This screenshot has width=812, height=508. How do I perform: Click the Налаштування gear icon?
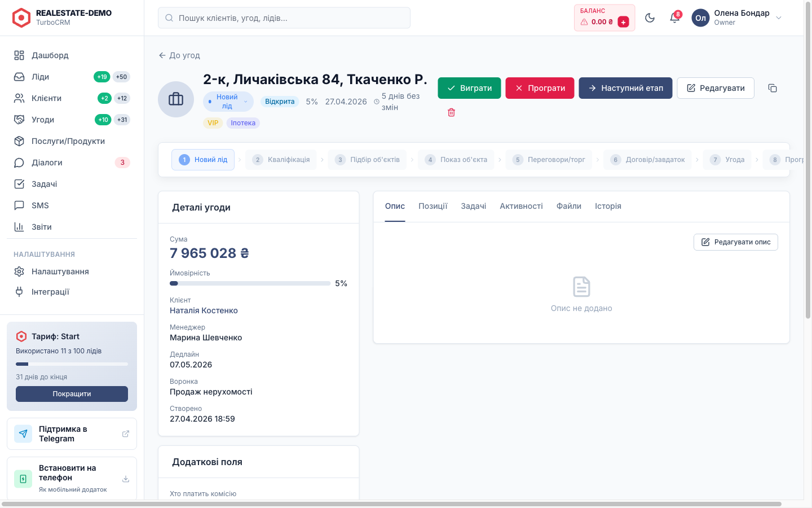pos(19,271)
